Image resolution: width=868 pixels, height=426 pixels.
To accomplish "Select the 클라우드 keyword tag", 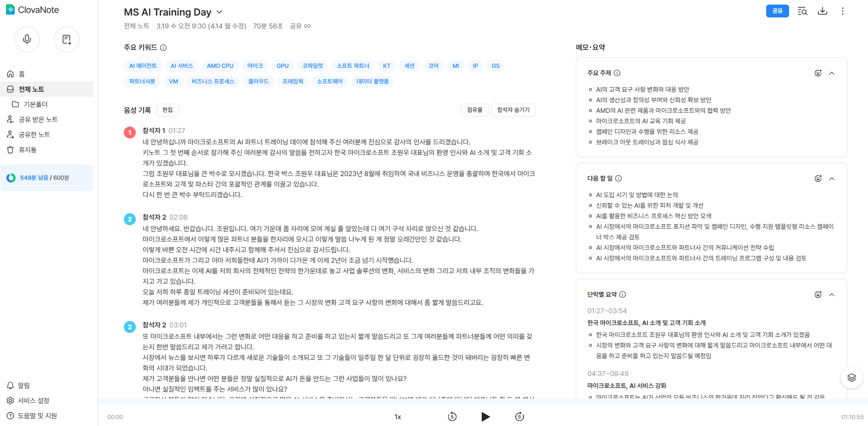I will [x=258, y=81].
